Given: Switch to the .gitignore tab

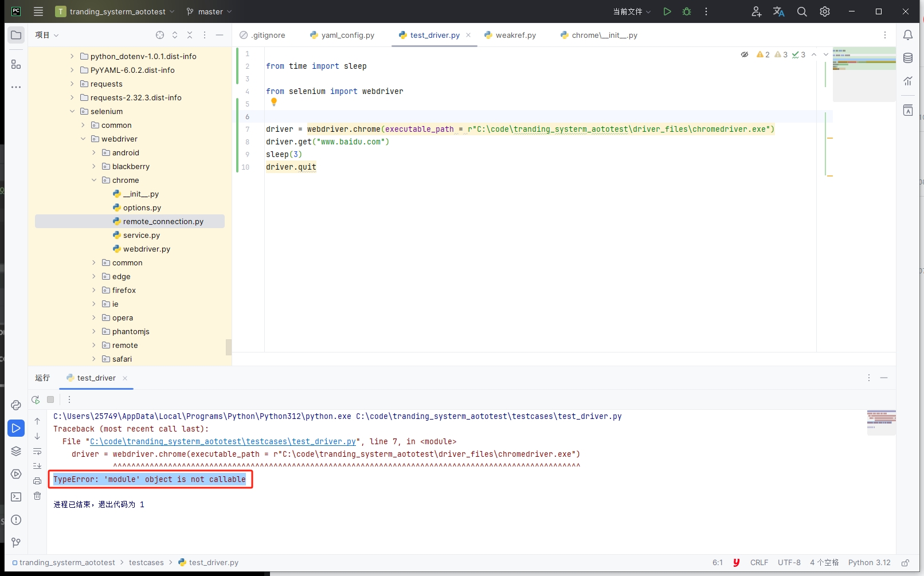Looking at the screenshot, I should (x=263, y=35).
